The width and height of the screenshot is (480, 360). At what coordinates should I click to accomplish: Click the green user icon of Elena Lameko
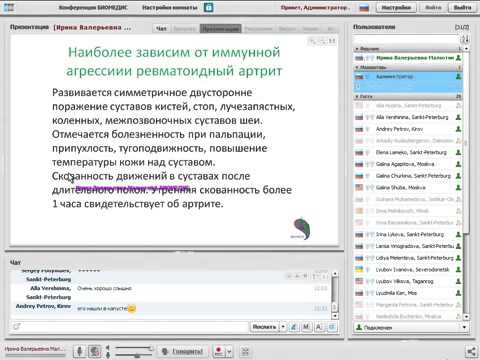point(458,152)
